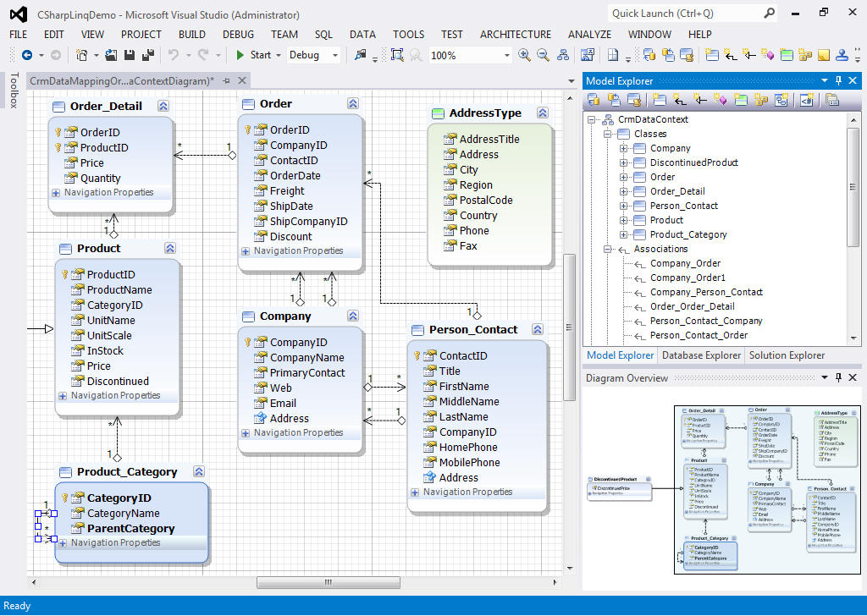Click the Undo arrow in toolbar
867x616 pixels.
[174, 55]
